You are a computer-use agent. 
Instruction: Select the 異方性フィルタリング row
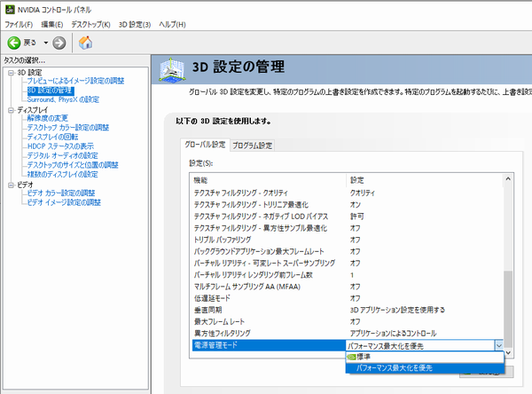(348, 333)
